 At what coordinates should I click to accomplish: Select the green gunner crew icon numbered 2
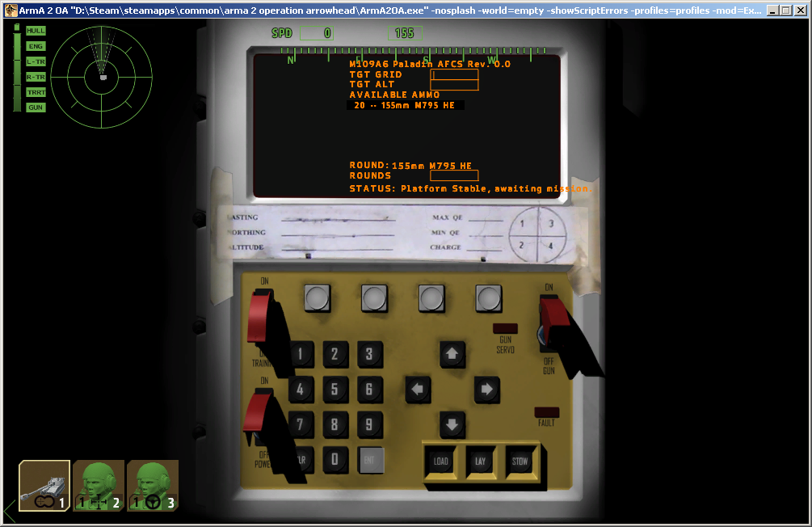(99, 486)
